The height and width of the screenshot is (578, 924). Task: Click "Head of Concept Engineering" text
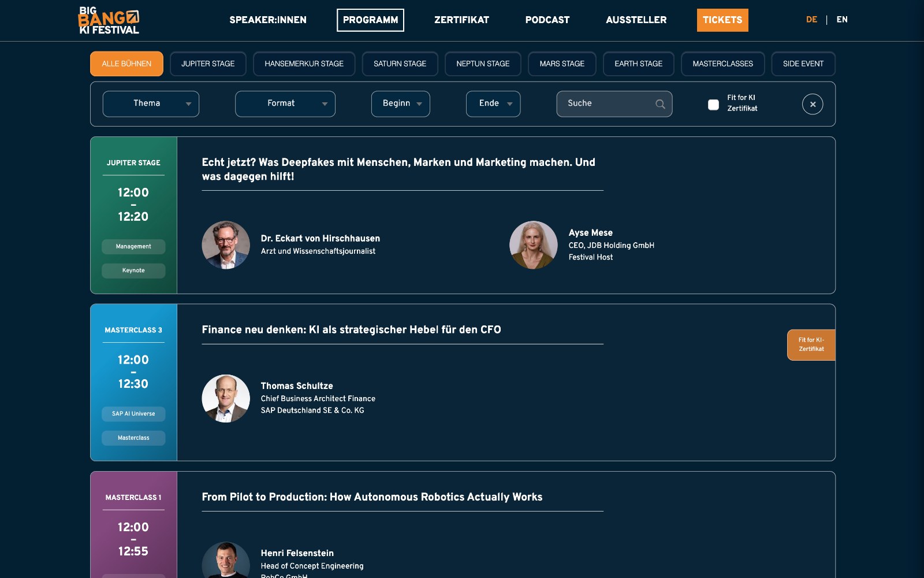pyautogui.click(x=312, y=566)
